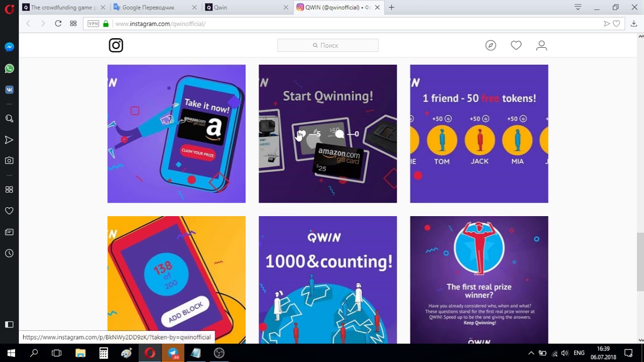644x362 pixels.
Task: Toggle the VPN badge in the address bar
Action: tap(94, 24)
